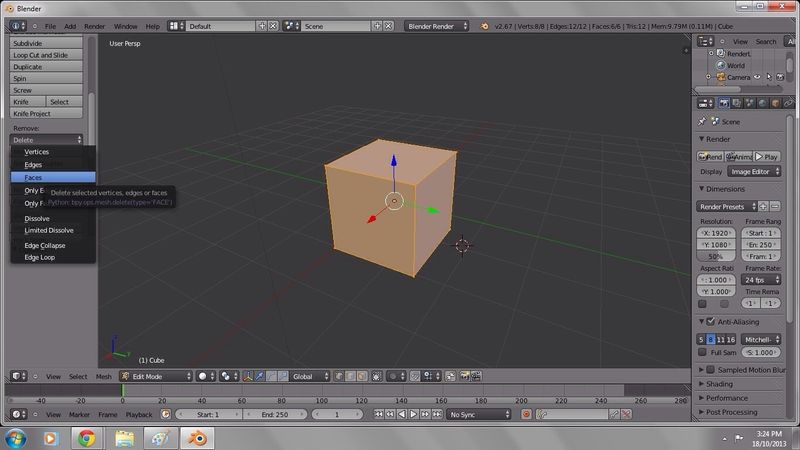
Task: Click the Blender taskbar icon
Action: [197, 438]
